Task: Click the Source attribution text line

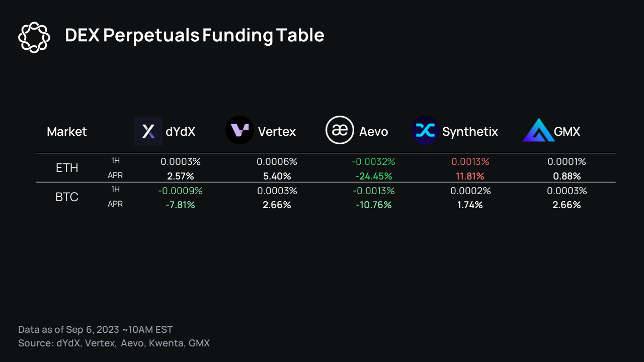Action: click(x=114, y=343)
